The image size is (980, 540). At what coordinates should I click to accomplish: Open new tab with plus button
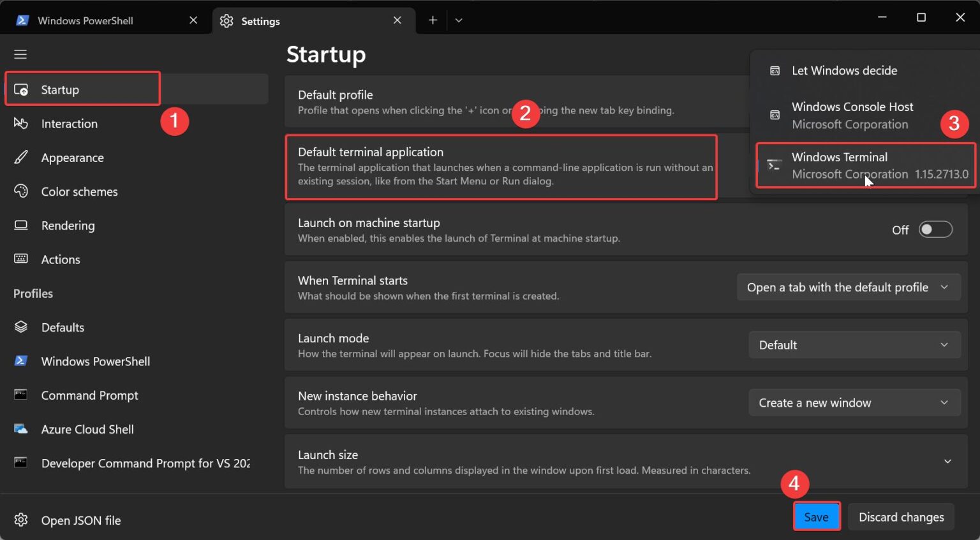click(x=433, y=20)
